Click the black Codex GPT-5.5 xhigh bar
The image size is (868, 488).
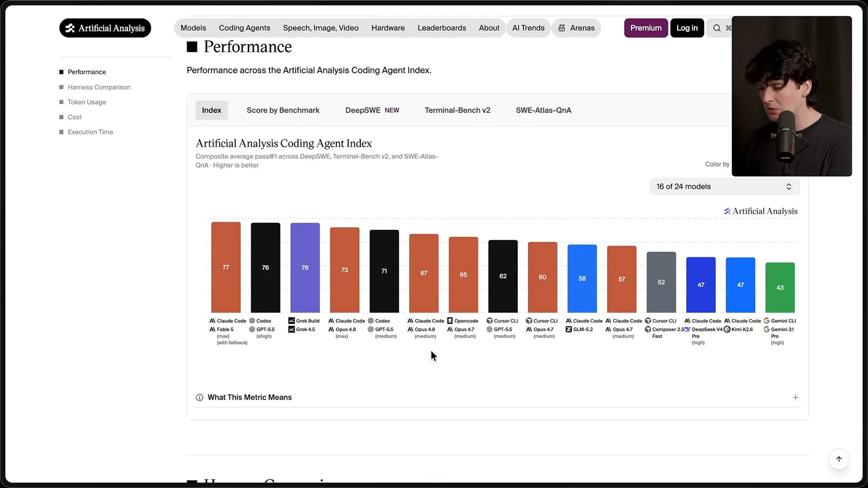coord(265,268)
